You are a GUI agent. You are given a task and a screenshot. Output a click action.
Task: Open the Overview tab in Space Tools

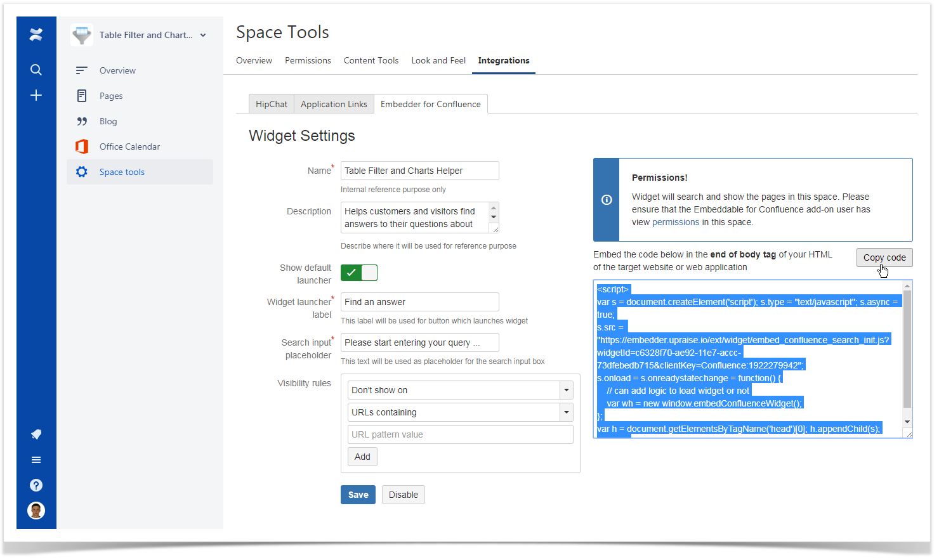(x=254, y=61)
